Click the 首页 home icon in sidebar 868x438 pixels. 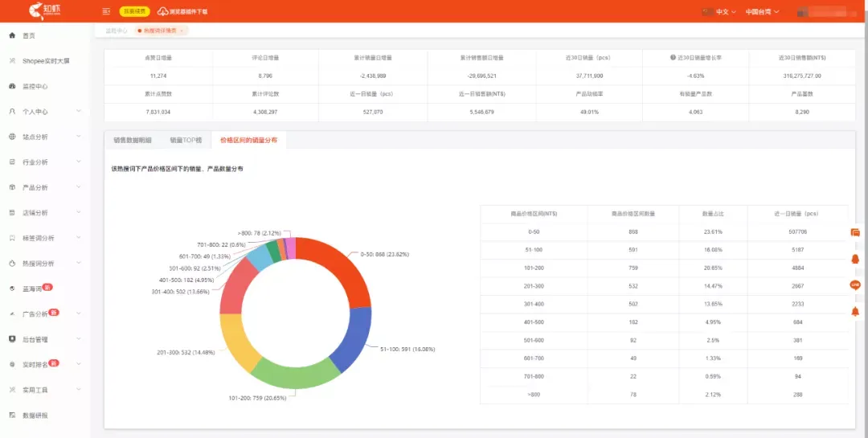click(x=12, y=36)
